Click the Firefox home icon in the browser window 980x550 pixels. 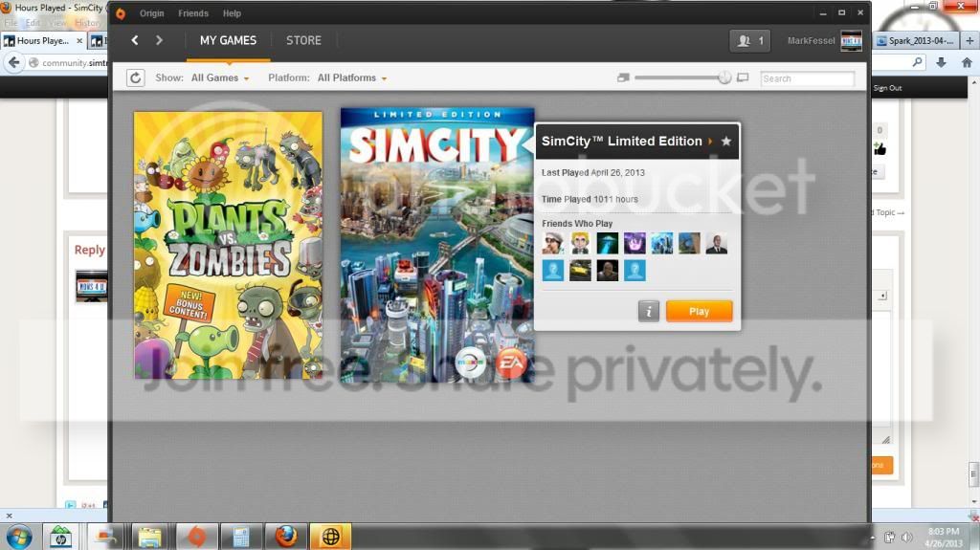coord(967,62)
